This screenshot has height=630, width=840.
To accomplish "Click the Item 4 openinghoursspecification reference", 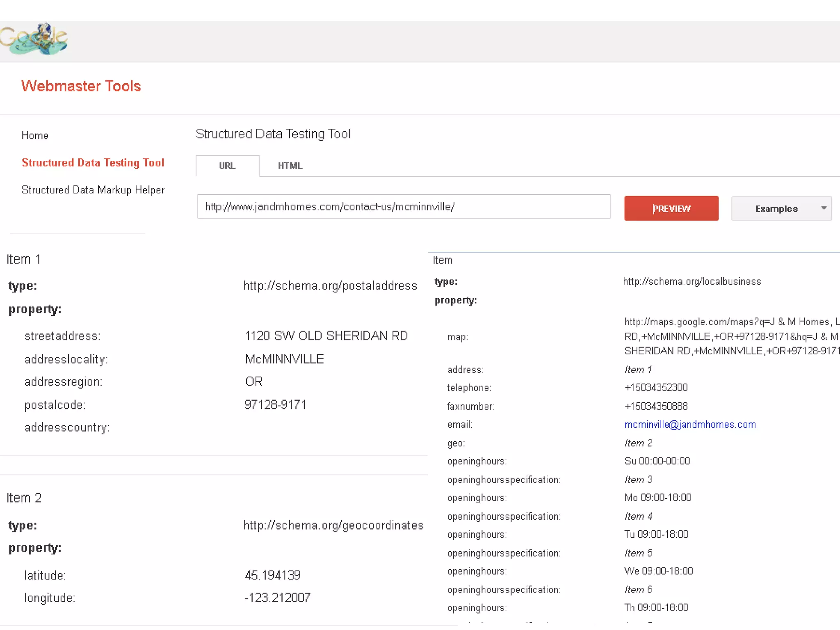I will pyautogui.click(x=638, y=516).
